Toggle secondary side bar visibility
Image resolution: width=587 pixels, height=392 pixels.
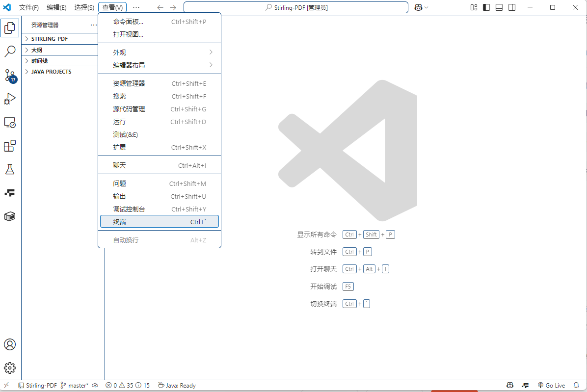[x=512, y=7]
